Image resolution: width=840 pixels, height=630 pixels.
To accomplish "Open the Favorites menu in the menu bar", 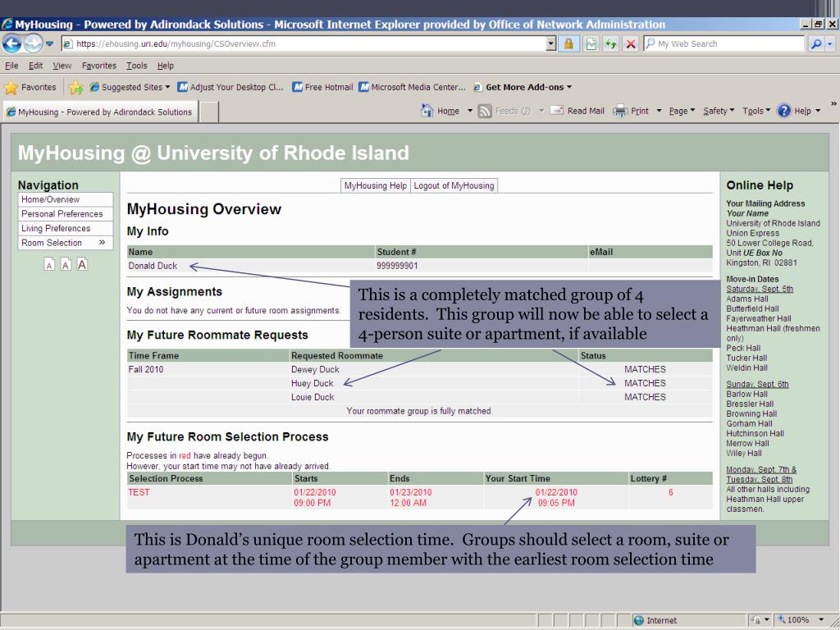I will [99, 66].
